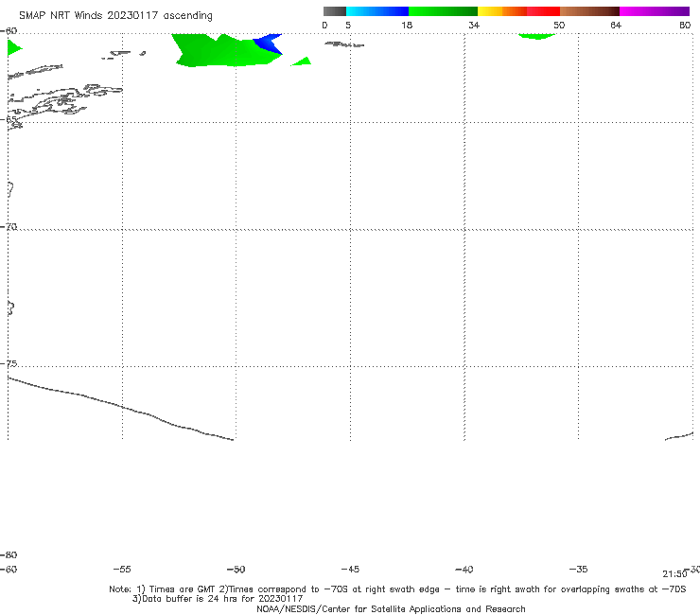
Task: Click the green wind patch near -37 longitude
Action: click(536, 36)
